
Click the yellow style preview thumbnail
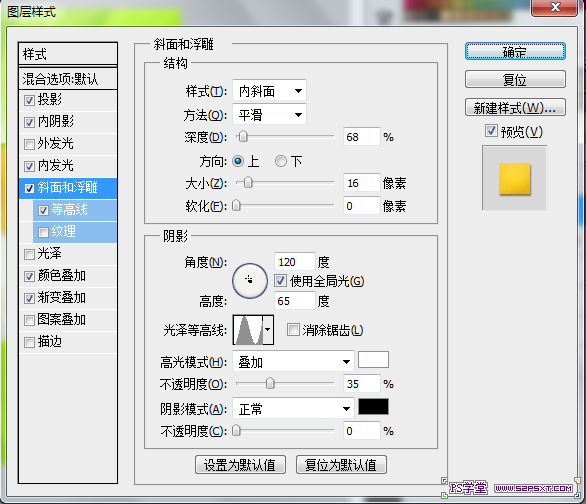[515, 179]
